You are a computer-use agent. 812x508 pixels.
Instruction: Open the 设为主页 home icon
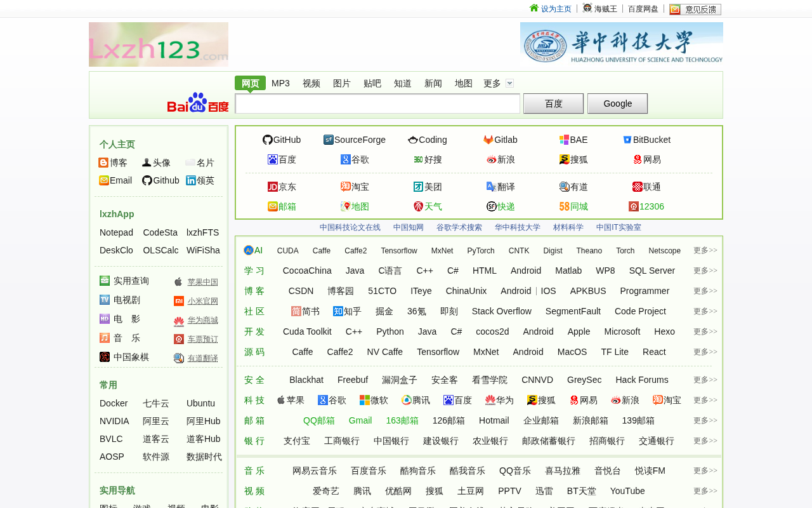tap(534, 8)
